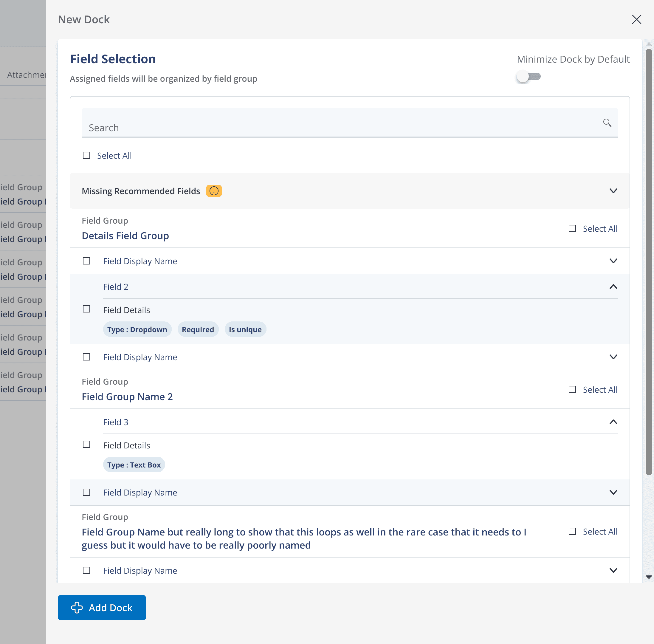Expand Missing Recommended Fields section
The width and height of the screenshot is (654, 644).
point(613,191)
